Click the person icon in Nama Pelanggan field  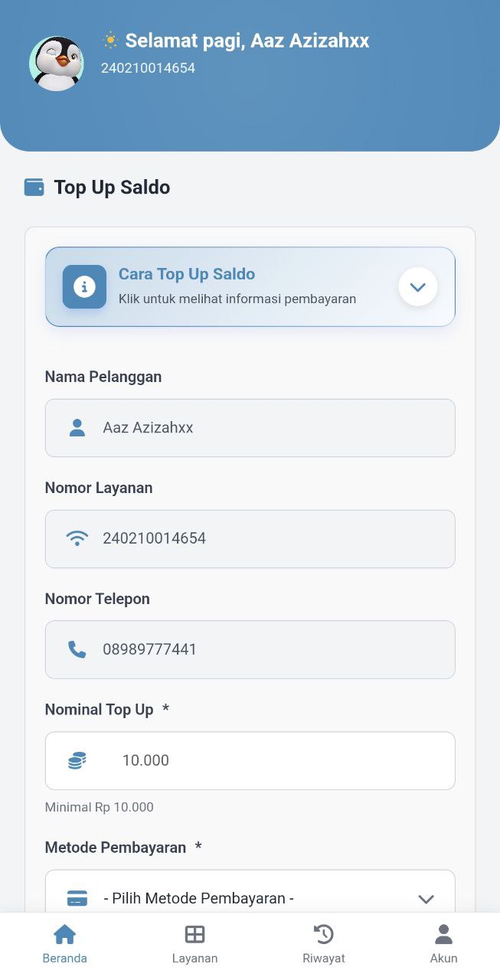pos(77,428)
